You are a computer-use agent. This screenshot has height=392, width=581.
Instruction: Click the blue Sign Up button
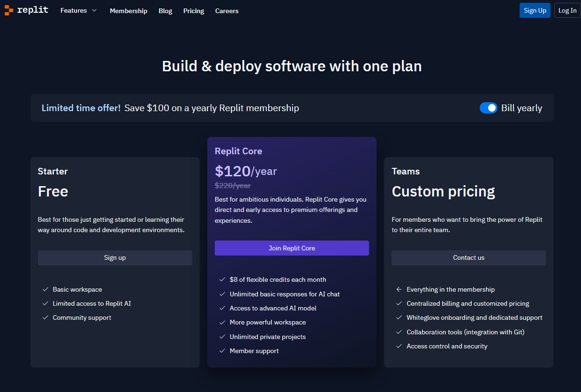point(535,10)
